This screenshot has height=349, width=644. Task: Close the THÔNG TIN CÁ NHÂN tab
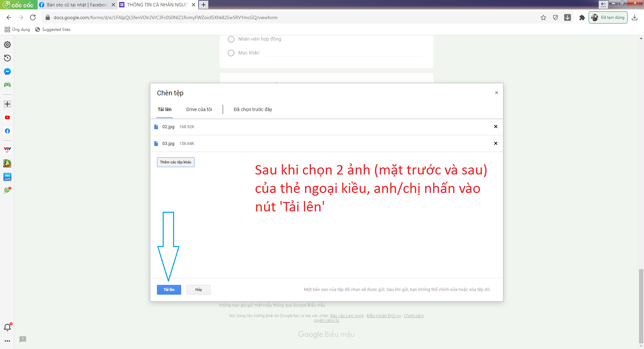coord(194,5)
